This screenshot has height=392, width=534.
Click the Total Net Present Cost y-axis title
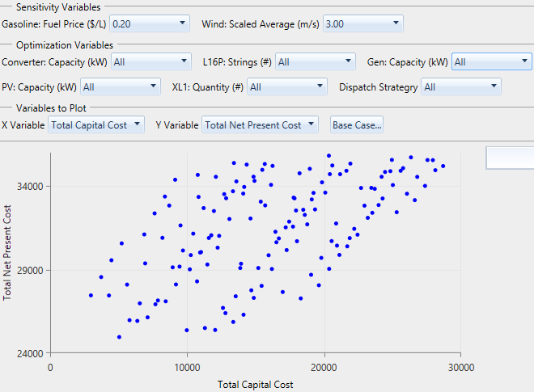pyautogui.click(x=7, y=253)
